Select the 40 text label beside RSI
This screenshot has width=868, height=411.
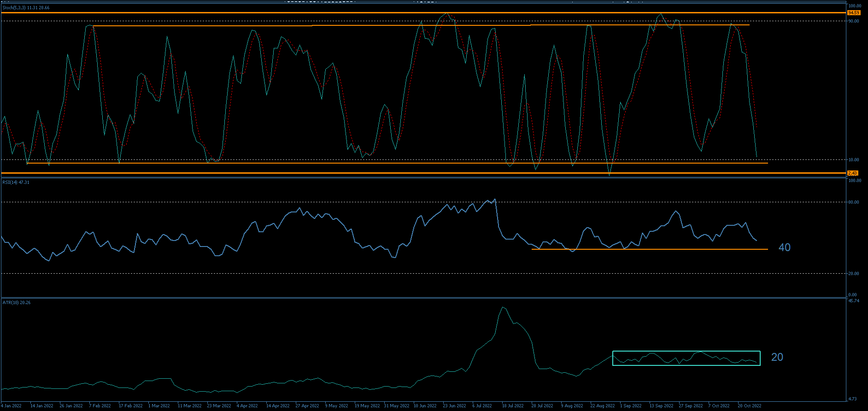[784, 247]
